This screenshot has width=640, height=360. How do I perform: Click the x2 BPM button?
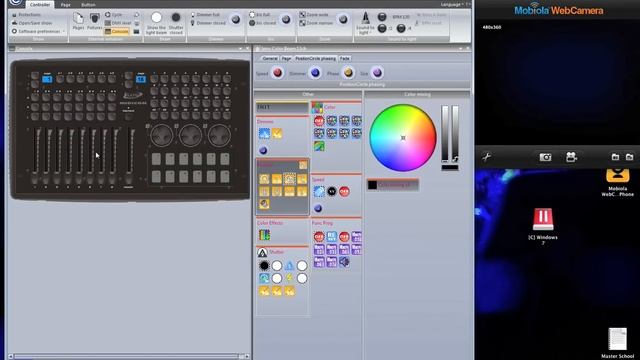click(x=382, y=28)
